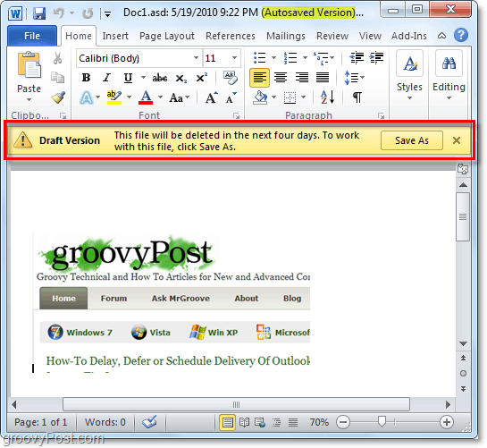Expand the highlight color arrow
Screen dimensions: 487x448
click(129, 97)
